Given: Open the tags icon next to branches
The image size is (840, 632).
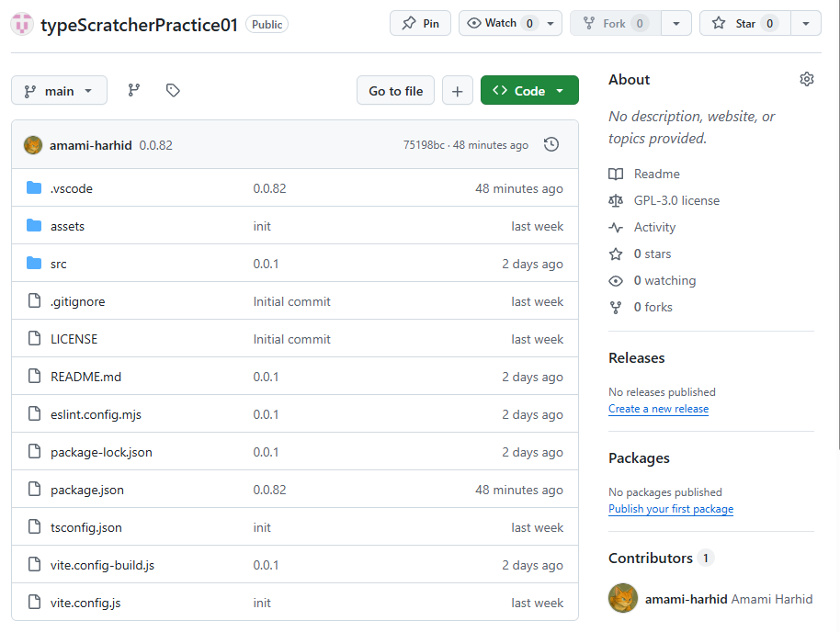Looking at the screenshot, I should [x=173, y=91].
